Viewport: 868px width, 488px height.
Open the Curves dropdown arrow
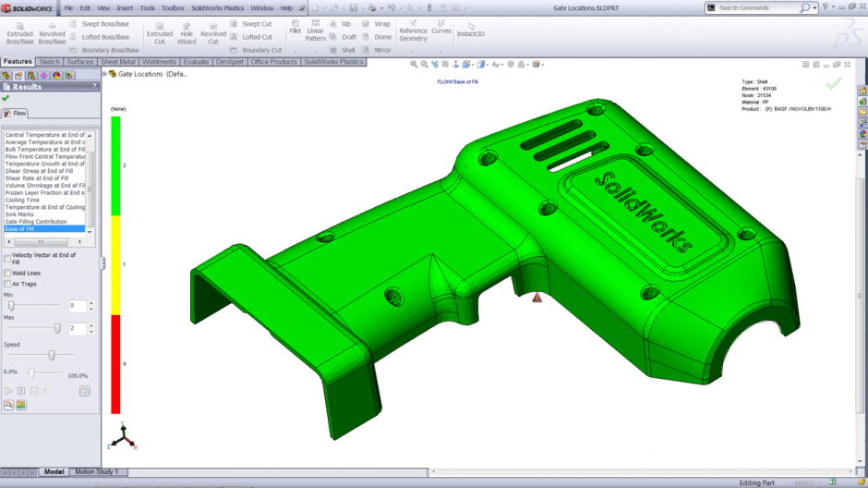coord(441,52)
